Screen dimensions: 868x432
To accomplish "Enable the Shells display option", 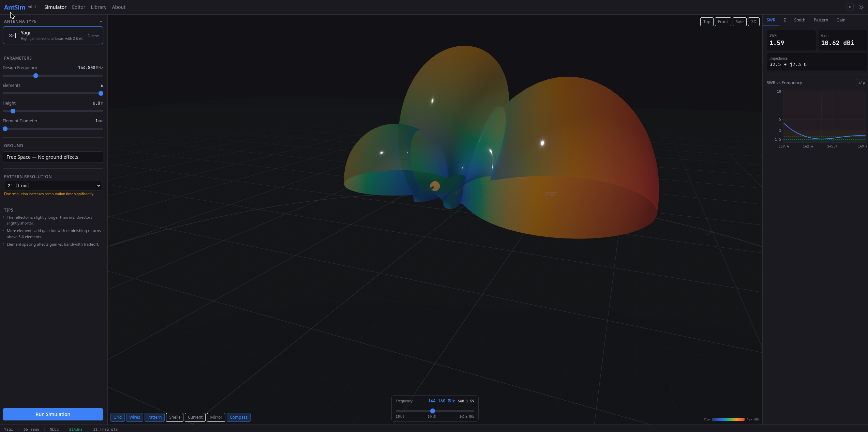I will (x=175, y=417).
